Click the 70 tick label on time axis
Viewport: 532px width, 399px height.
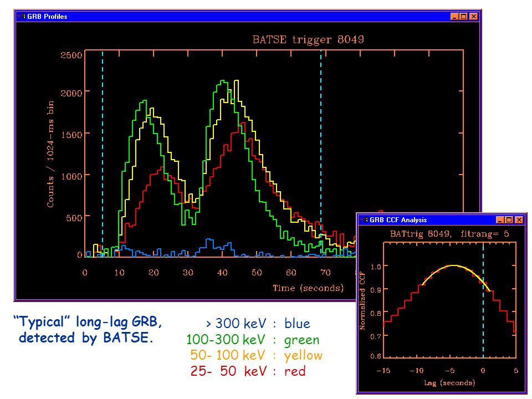pos(326,273)
